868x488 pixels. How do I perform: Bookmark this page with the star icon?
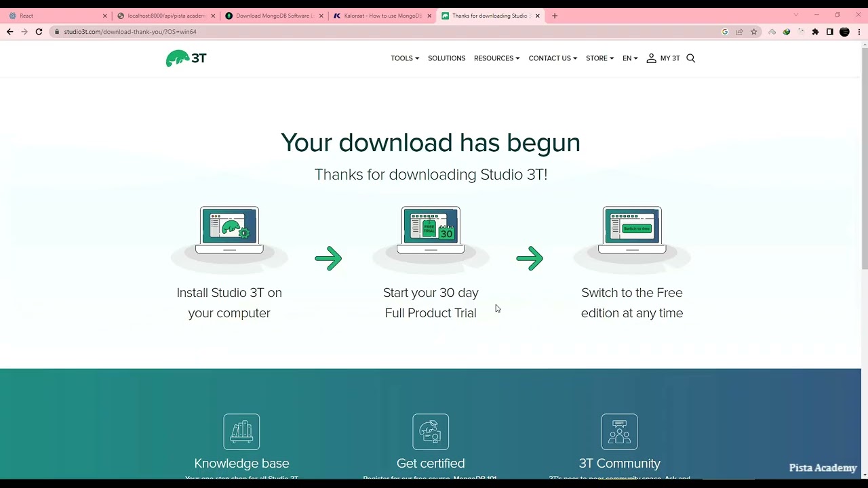point(753,32)
